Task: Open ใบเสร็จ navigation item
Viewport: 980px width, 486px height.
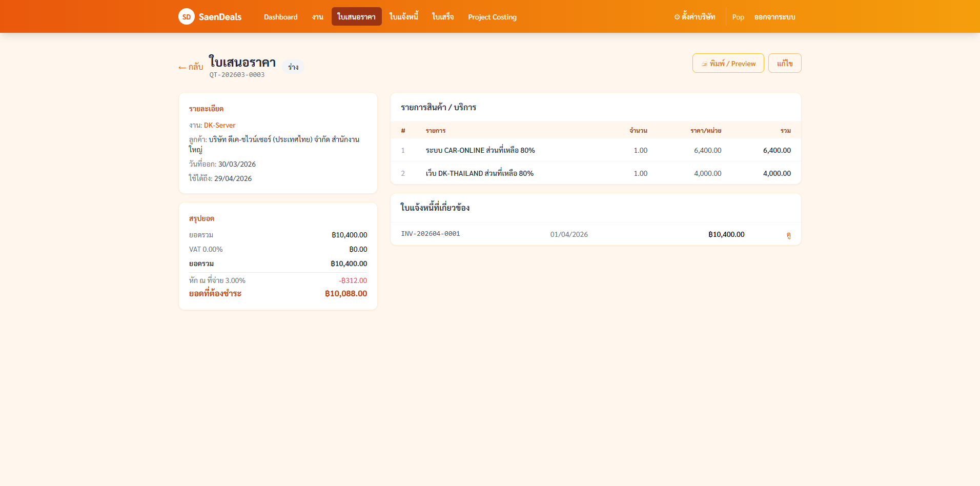Action: click(x=443, y=17)
